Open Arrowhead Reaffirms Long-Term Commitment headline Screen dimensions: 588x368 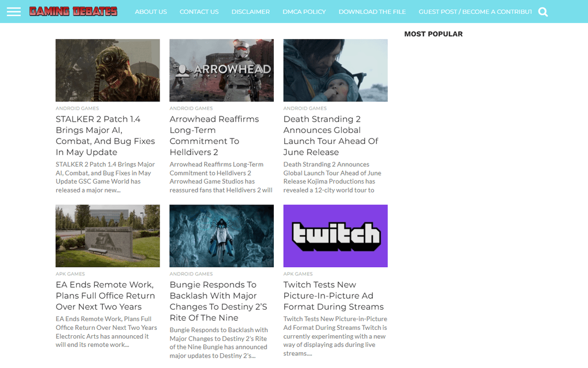[214, 136]
